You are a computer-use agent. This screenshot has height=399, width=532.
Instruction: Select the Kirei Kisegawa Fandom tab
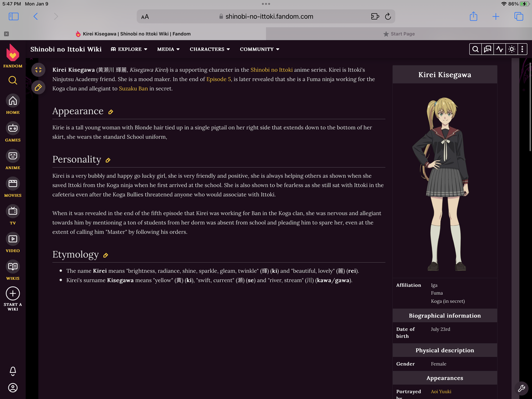coord(133,34)
